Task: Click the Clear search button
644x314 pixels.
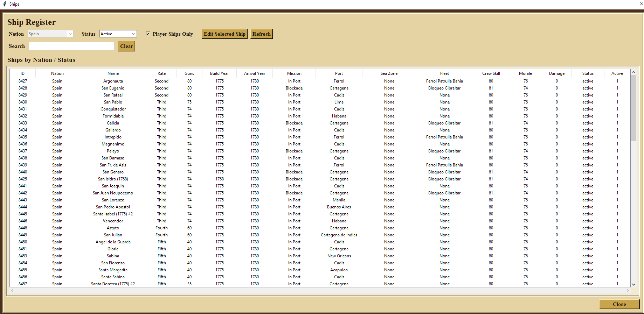Action: (126, 46)
